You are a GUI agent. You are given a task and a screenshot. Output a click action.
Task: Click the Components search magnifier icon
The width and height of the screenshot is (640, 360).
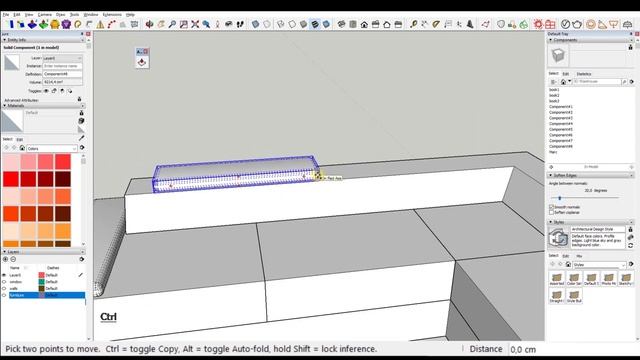tap(624, 82)
